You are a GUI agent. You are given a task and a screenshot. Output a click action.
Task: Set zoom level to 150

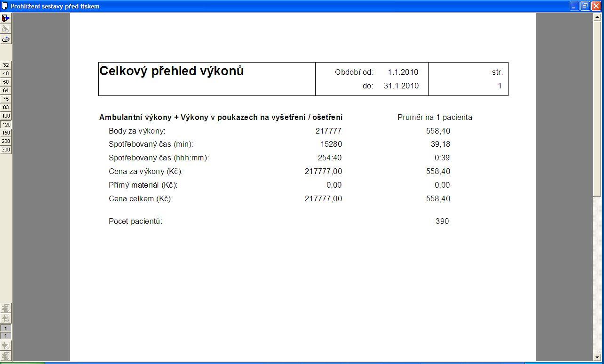(6, 133)
